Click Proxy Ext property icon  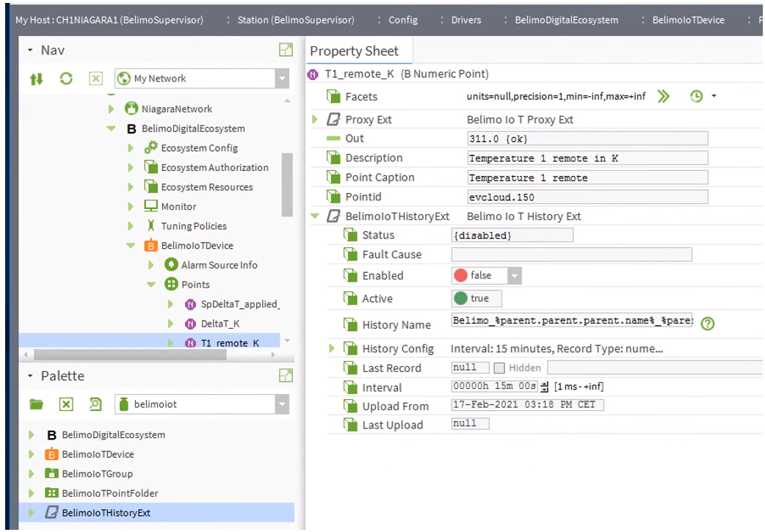tap(333, 120)
